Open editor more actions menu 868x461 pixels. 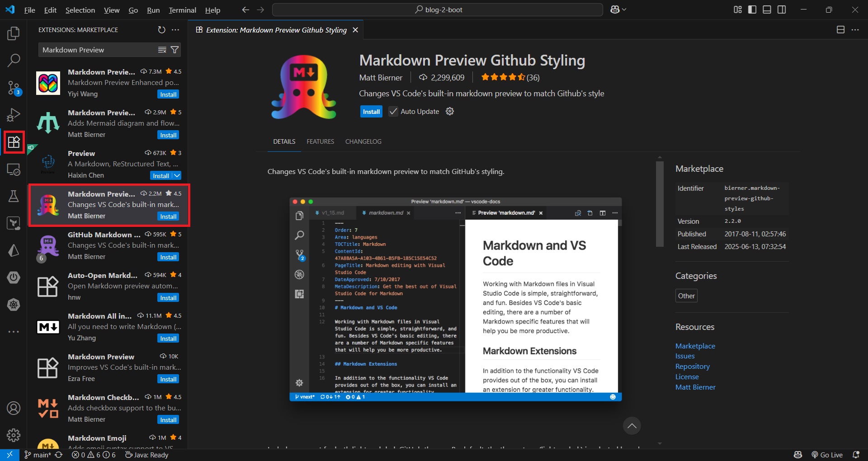[855, 30]
